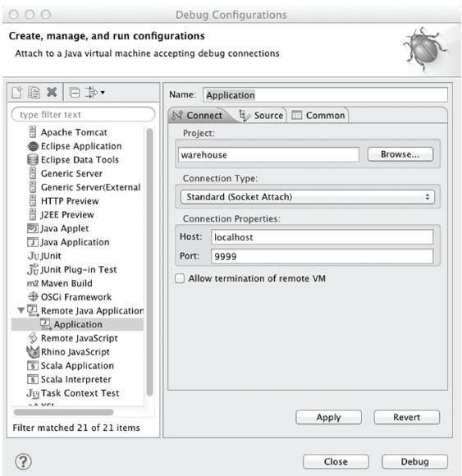Click the Generic Server(External icon
This screenshot has height=476, width=462.
pyautogui.click(x=33, y=187)
